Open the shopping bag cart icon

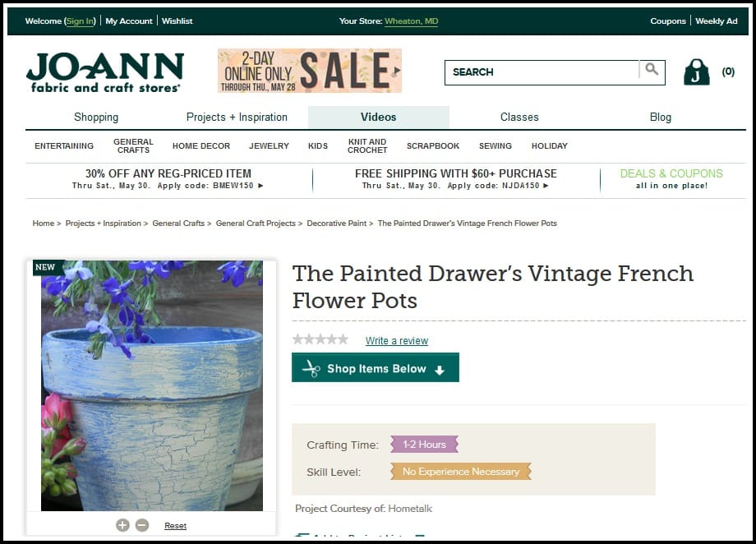[x=697, y=72]
